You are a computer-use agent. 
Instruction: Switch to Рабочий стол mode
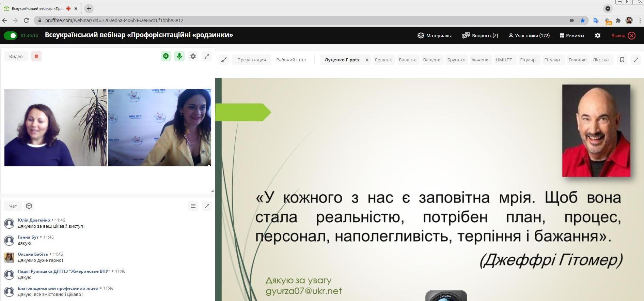291,60
